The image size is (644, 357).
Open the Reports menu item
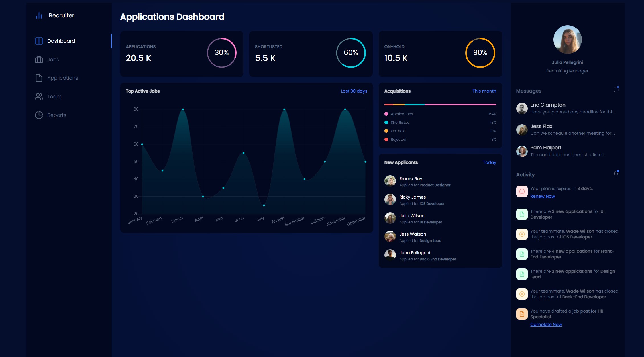click(x=56, y=115)
